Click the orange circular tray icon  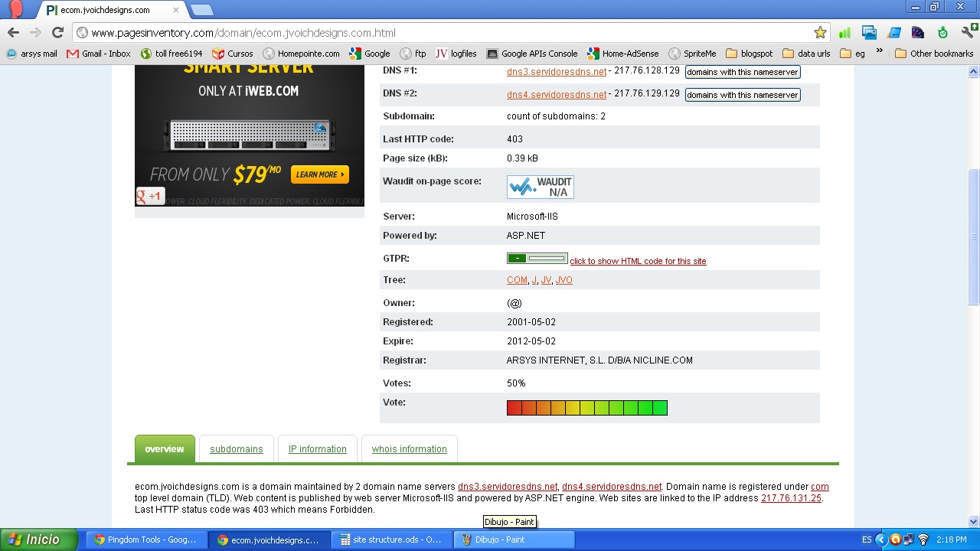(x=895, y=540)
